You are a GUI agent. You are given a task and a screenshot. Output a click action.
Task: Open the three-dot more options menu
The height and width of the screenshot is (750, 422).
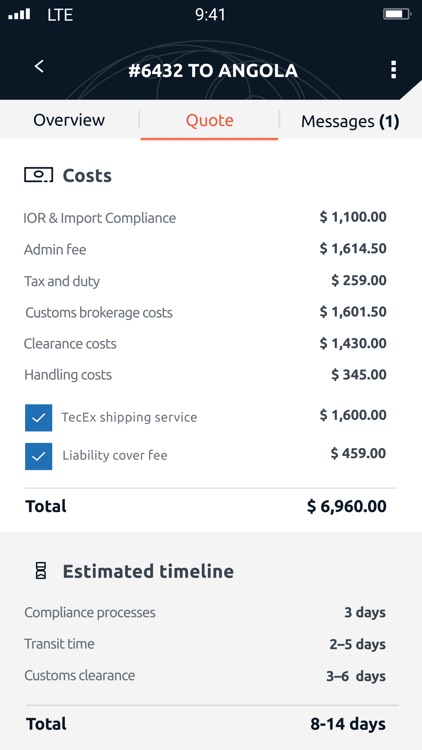click(x=393, y=70)
